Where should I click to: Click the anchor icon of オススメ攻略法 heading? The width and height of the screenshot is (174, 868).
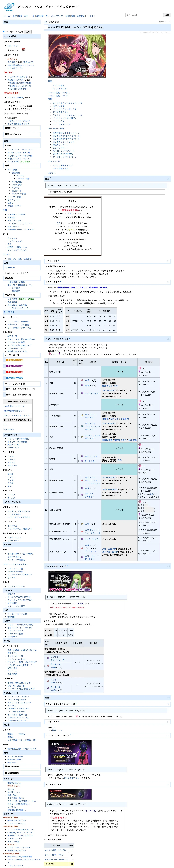point(168,282)
